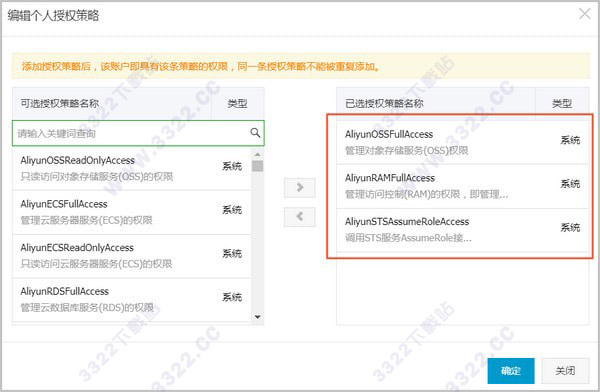Image resolution: width=600 pixels, height=392 pixels.
Task: Click 系统 type in AliyunOSSFullAccess row
Action: pos(570,140)
